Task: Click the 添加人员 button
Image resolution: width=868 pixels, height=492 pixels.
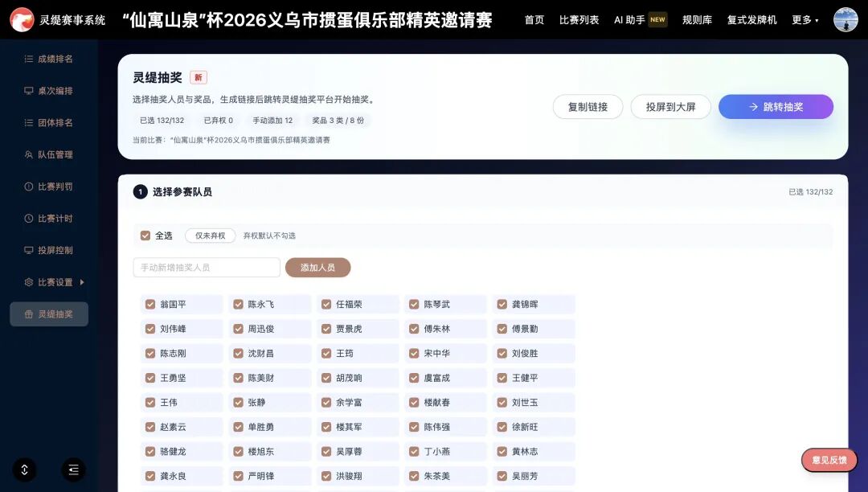Action: 317,268
